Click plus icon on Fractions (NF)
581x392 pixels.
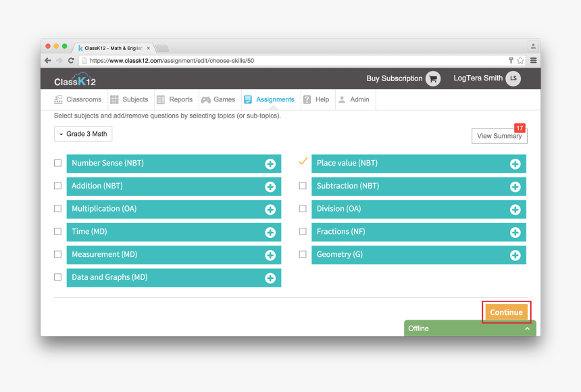pos(515,232)
